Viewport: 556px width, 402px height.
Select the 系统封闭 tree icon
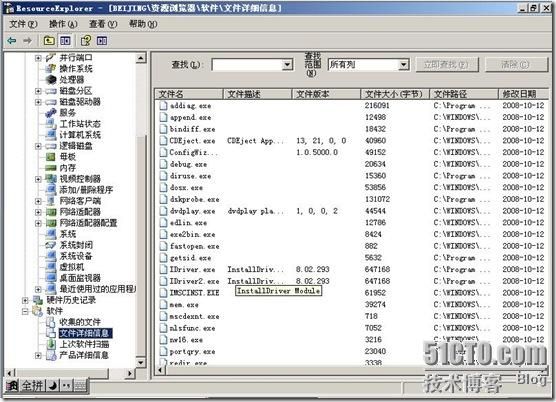tap(51, 245)
